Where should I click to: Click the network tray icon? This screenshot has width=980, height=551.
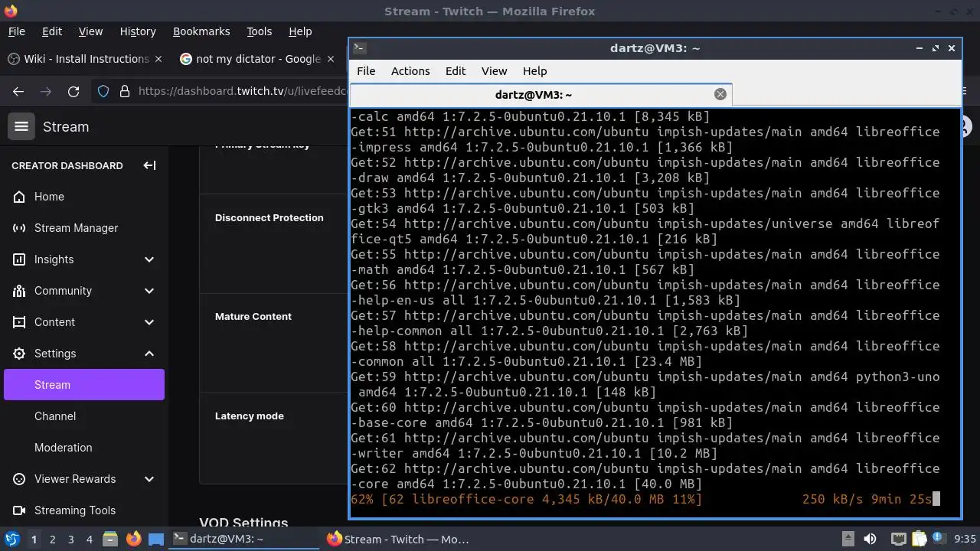point(899,540)
